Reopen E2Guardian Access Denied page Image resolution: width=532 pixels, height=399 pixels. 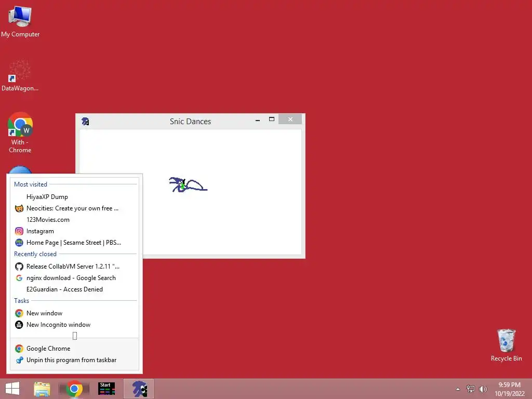[x=74, y=289]
